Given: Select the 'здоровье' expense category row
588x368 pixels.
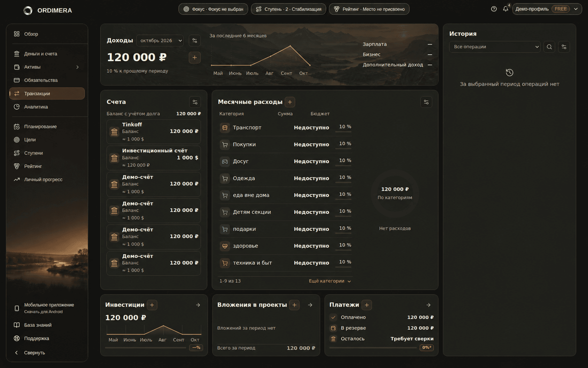Looking at the screenshot, I should point(285,246).
